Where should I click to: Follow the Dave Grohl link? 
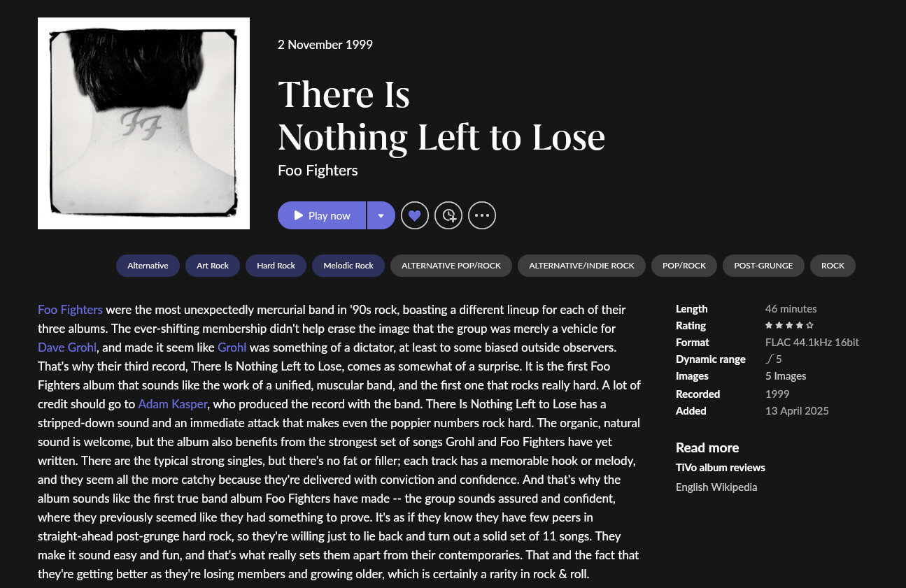[67, 347]
